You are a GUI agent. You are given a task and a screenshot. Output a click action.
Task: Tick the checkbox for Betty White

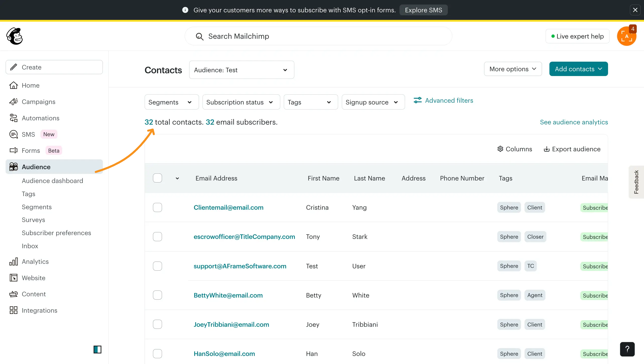pos(157,295)
